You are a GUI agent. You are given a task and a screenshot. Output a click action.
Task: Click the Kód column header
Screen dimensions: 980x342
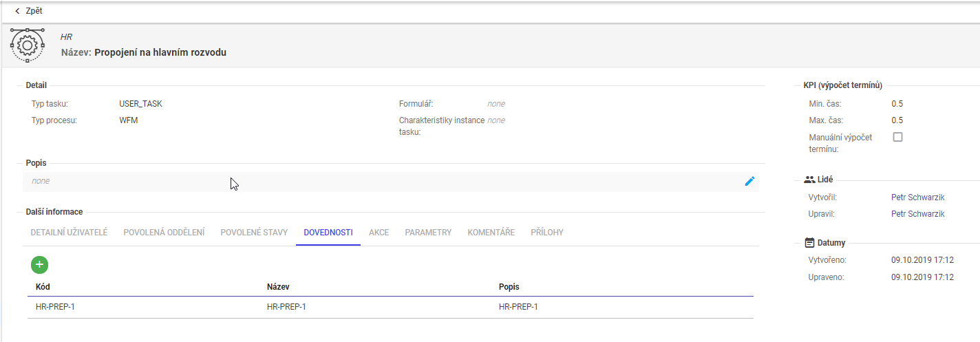click(x=43, y=286)
